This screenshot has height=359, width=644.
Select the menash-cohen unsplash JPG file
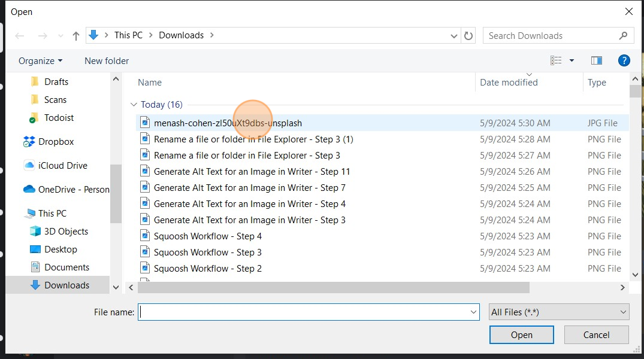[x=228, y=123]
